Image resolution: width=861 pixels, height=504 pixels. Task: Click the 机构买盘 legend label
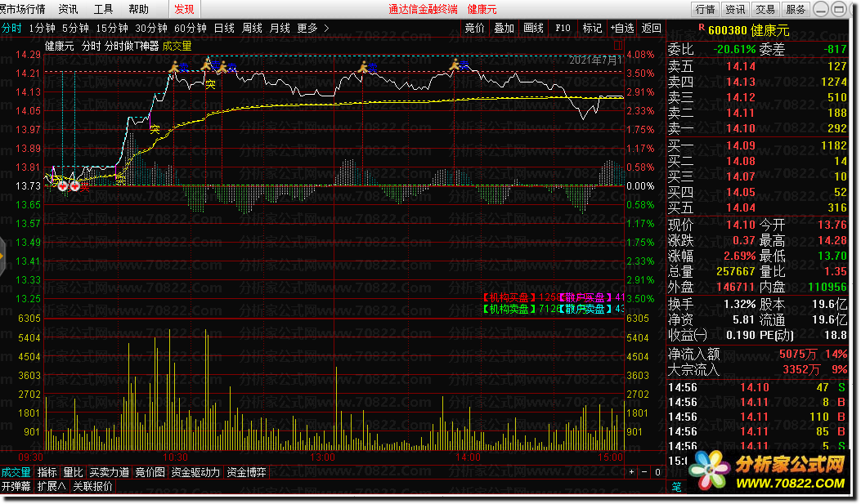(509, 297)
